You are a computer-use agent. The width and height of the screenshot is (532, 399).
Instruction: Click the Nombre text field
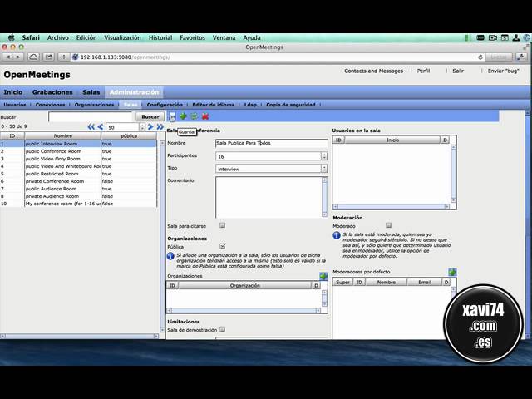272,143
